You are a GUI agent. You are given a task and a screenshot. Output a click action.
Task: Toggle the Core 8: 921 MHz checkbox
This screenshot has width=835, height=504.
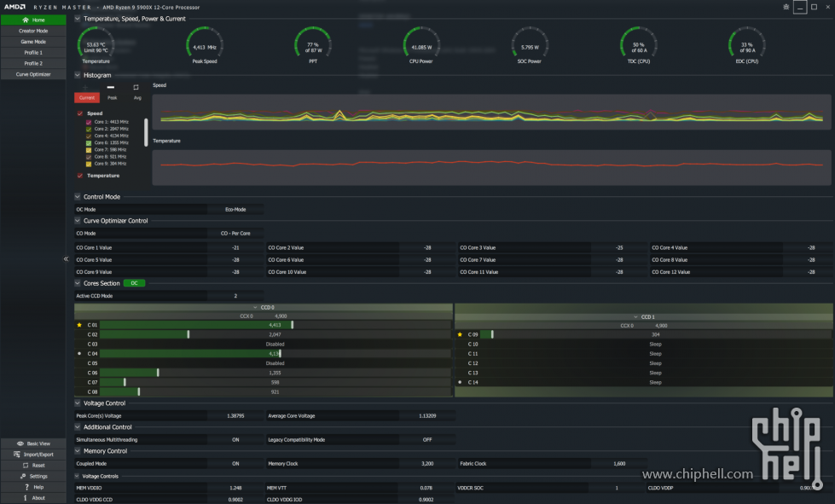pyautogui.click(x=89, y=157)
